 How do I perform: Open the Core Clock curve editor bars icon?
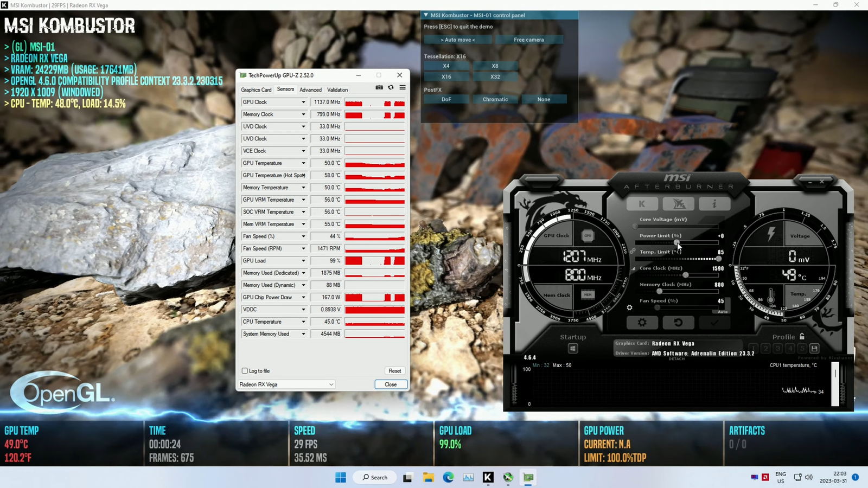(x=634, y=268)
